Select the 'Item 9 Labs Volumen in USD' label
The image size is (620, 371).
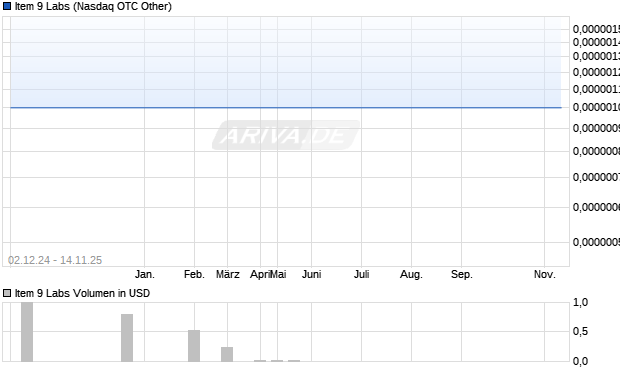pos(82,293)
